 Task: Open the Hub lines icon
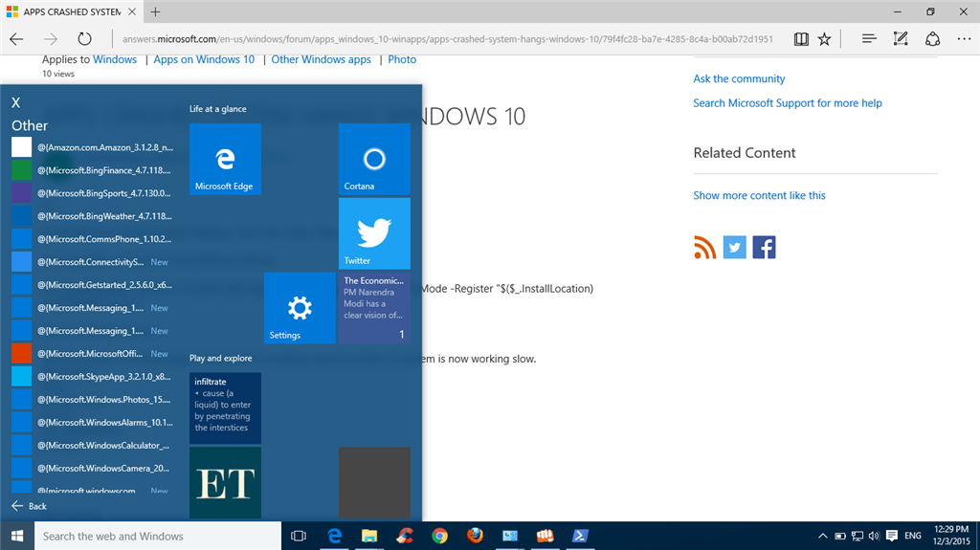tap(869, 39)
